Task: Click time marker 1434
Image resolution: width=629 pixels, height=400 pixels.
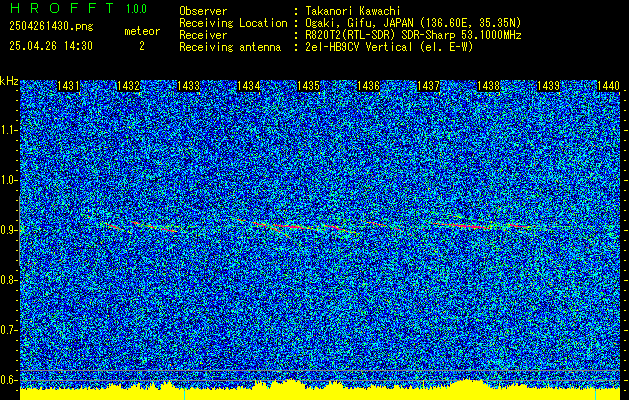Action: point(248,86)
